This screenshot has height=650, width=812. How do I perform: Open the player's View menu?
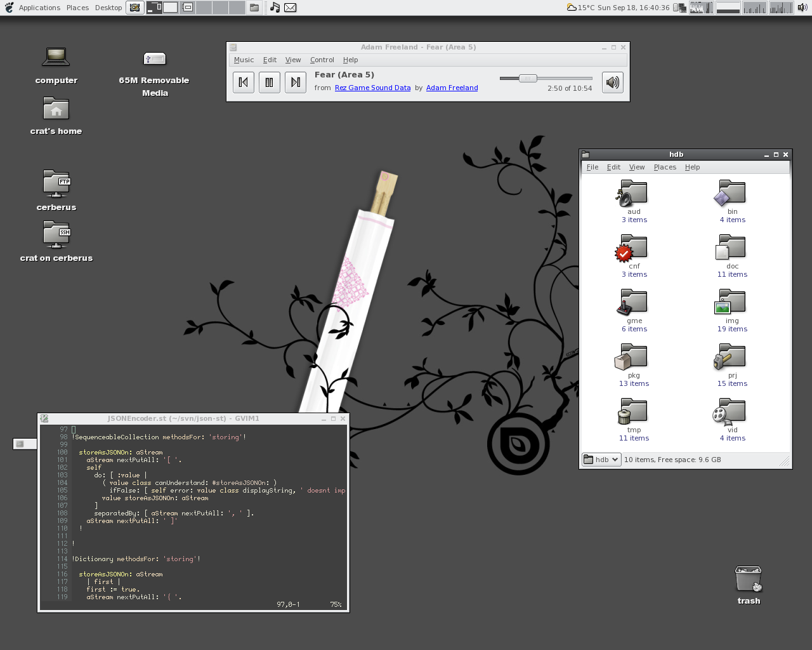point(293,60)
